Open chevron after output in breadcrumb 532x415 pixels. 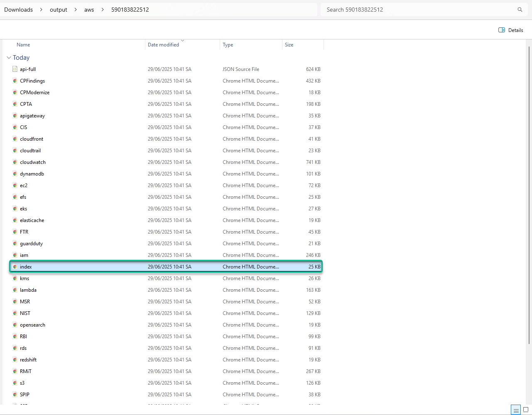click(x=76, y=10)
